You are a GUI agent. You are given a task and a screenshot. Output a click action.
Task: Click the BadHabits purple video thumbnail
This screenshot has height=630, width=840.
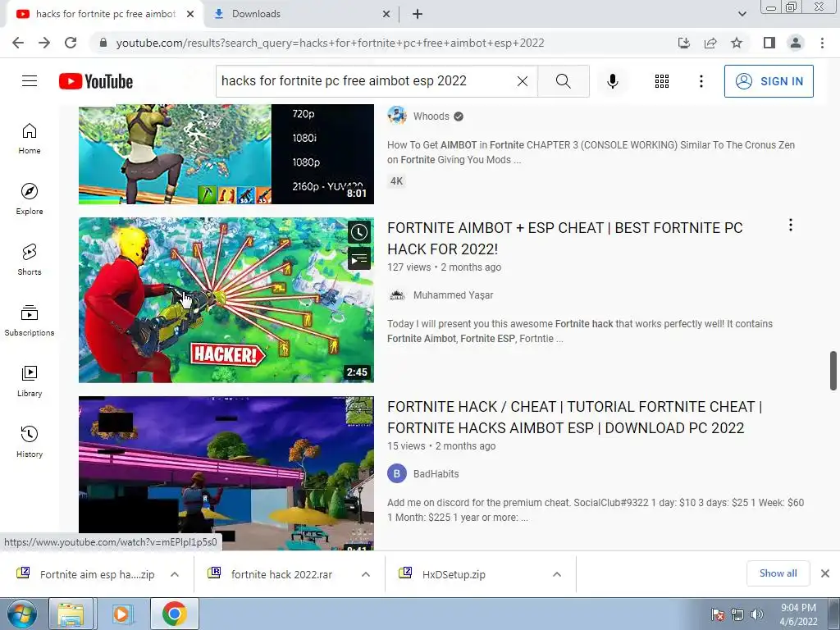click(226, 473)
